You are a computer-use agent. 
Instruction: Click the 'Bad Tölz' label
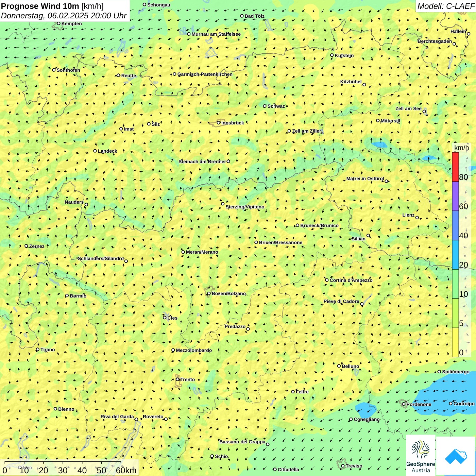[x=255, y=16]
